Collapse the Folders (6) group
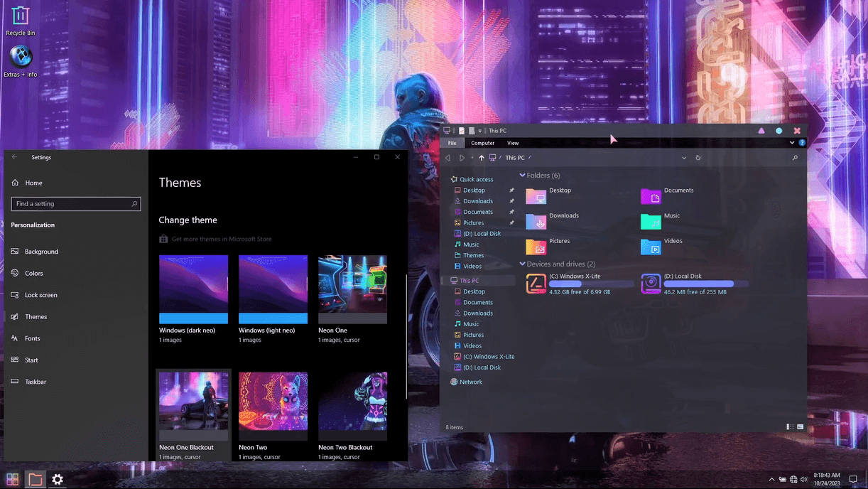Viewport: 868px width, 489px height. click(523, 175)
